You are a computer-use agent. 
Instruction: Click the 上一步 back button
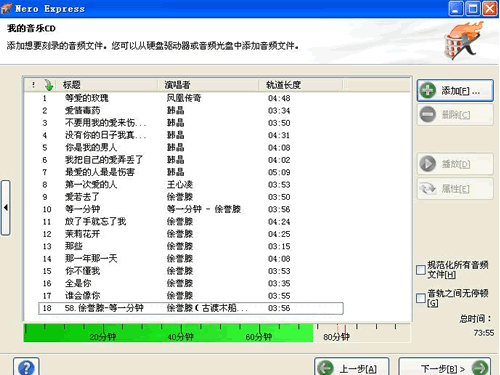[352, 367]
